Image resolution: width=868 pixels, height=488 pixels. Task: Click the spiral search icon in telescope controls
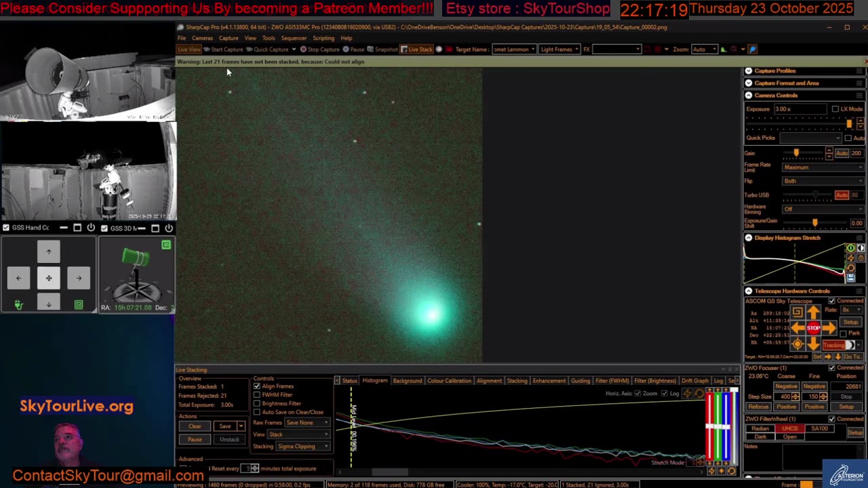click(797, 312)
